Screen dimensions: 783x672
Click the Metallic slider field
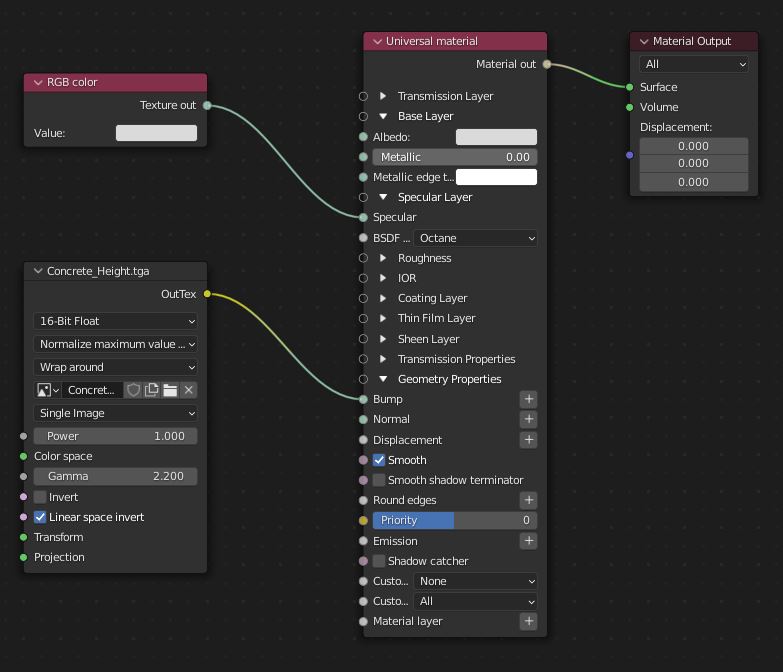[455, 157]
